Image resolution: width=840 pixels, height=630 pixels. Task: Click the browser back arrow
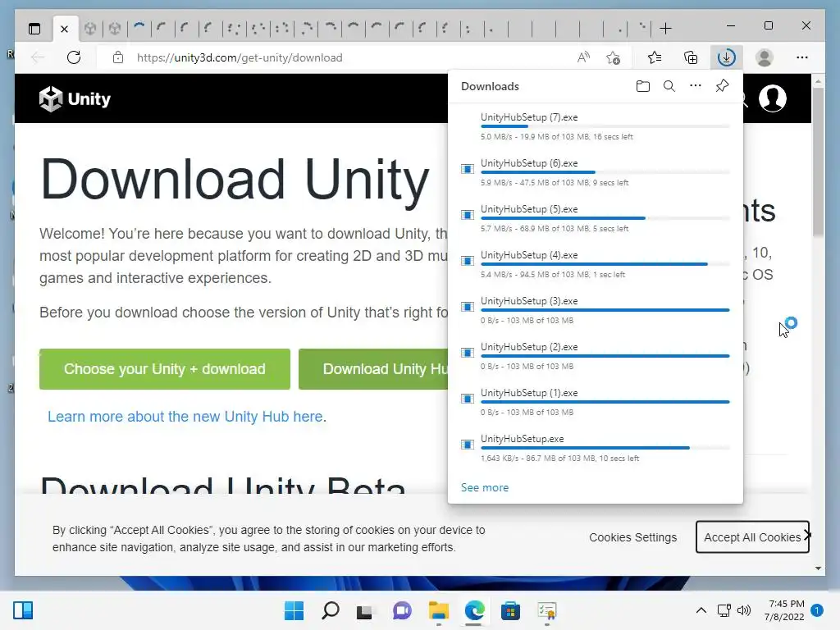tap(38, 57)
